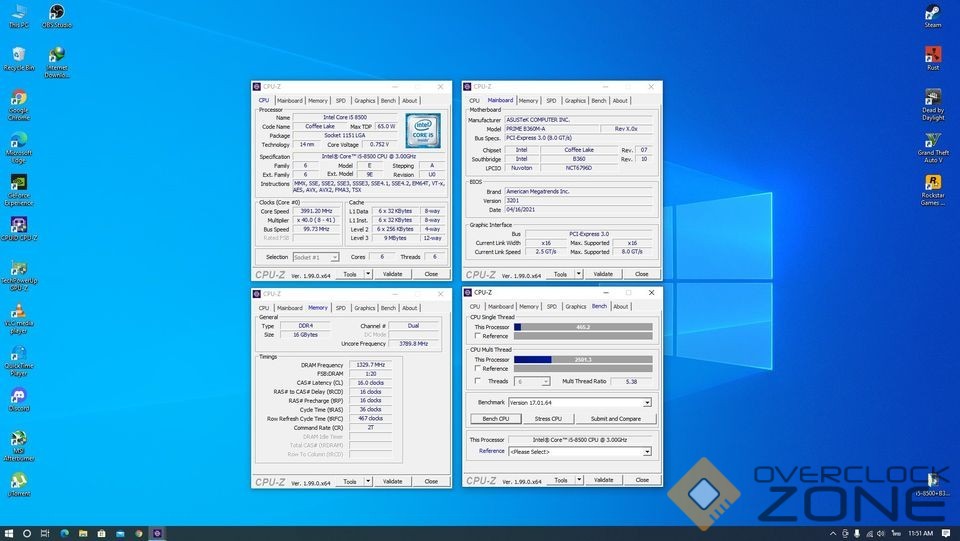
Task: Click the taskbar clock showing 11:51 AM
Action: click(920, 534)
